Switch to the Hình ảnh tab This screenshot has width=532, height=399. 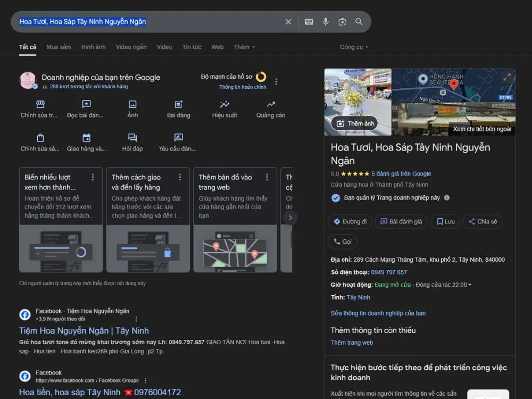(93, 47)
